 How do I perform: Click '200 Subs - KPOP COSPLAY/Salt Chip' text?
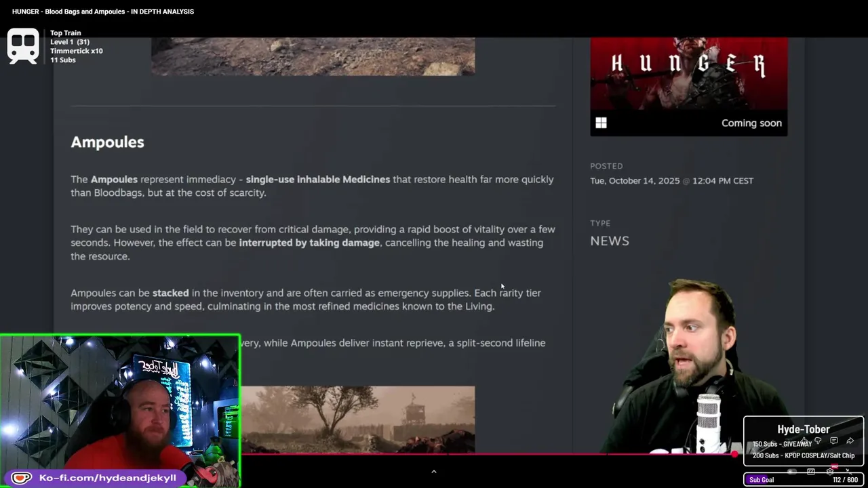[804, 455]
